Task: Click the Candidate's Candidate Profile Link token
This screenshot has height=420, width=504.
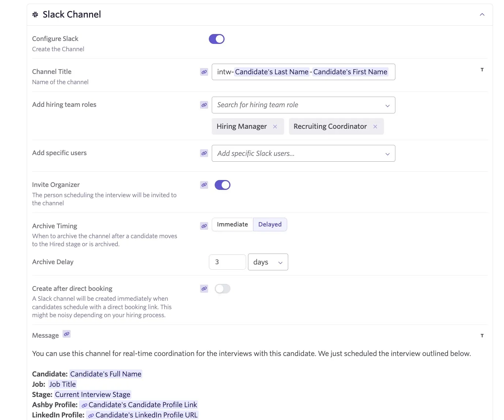Action: (139, 405)
